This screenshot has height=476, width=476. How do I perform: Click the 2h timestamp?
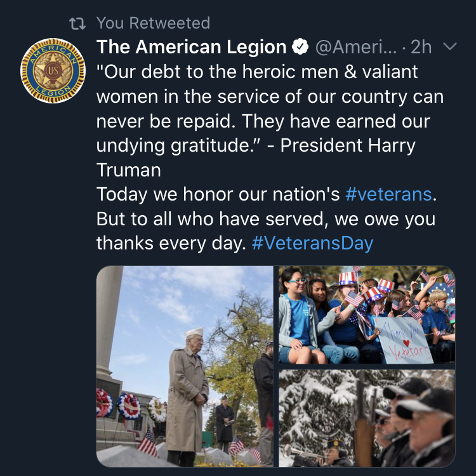421,47
